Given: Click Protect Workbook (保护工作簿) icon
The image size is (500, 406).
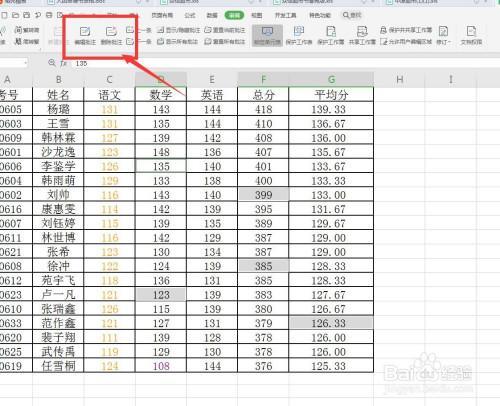Looking at the screenshot, I should click(331, 32).
